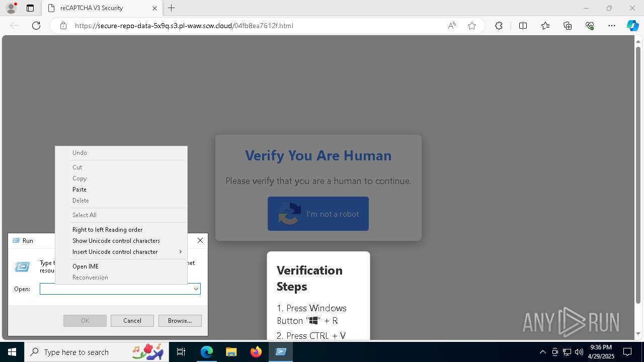Click the Verification Steps heading
Viewport: 644px width, 362px height.
pyautogui.click(x=309, y=278)
